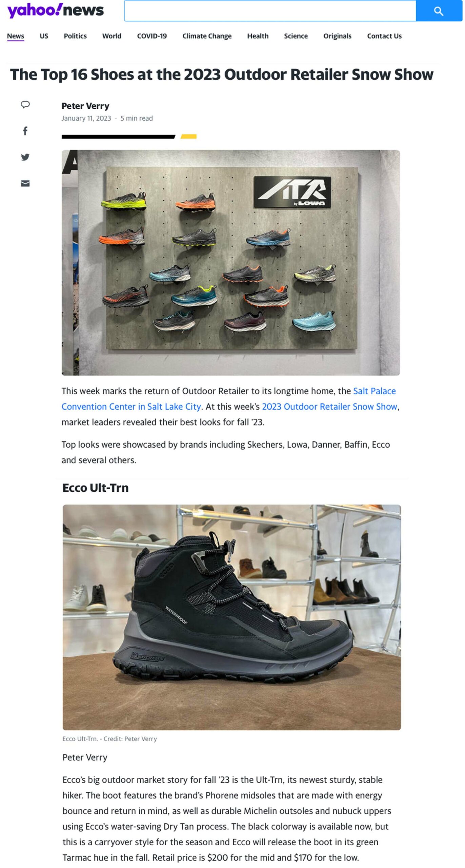Open the Health section

(x=258, y=36)
